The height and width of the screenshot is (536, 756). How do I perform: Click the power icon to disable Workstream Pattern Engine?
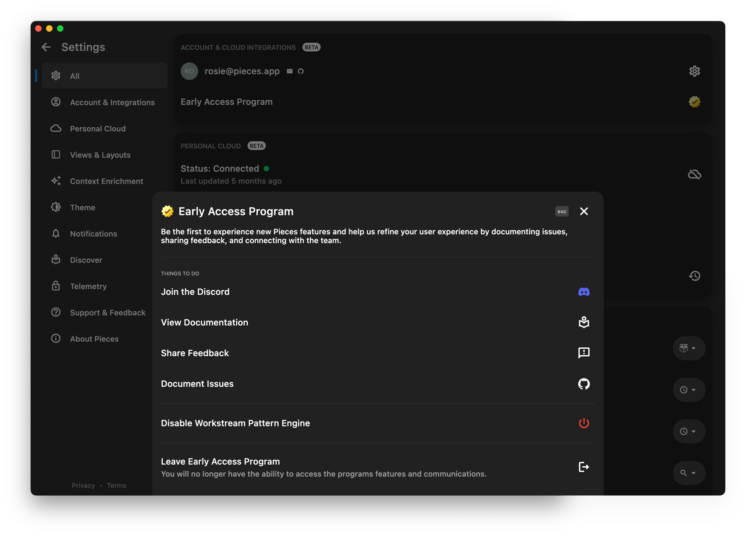click(583, 423)
